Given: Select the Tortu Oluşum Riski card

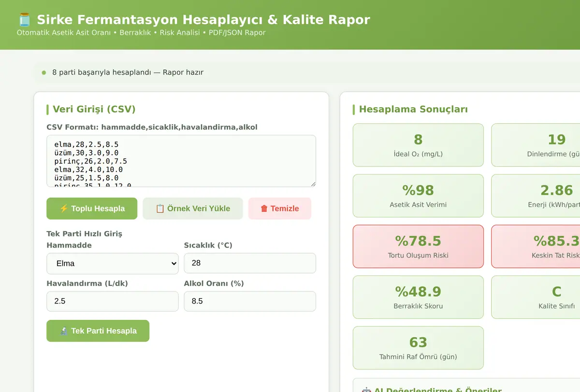Looking at the screenshot, I should [418, 247].
